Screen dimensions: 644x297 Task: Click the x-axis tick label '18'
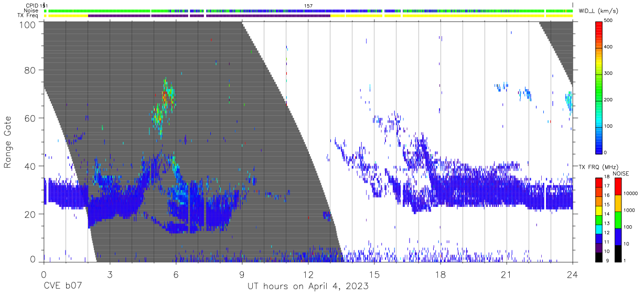440,275
